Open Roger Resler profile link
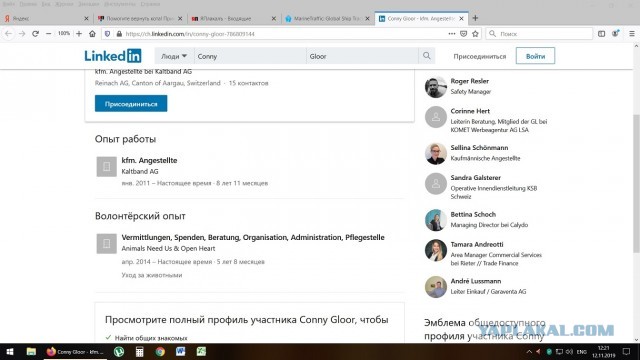This screenshot has height=360, width=640. [469, 81]
